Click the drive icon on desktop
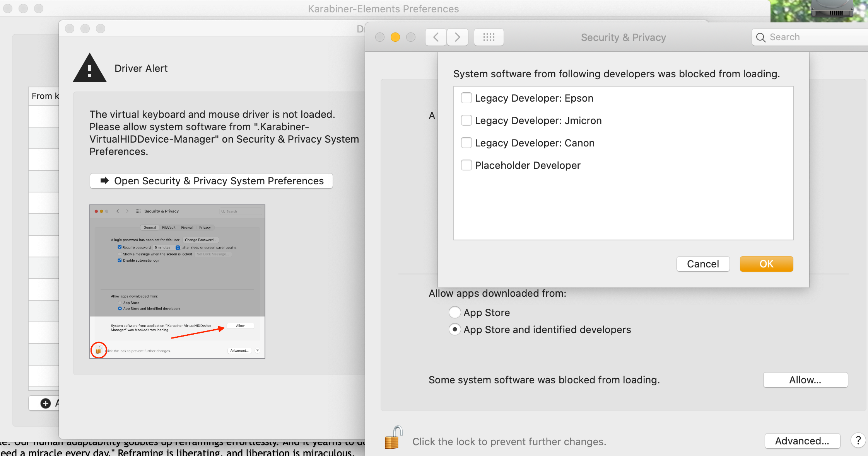 point(832,9)
